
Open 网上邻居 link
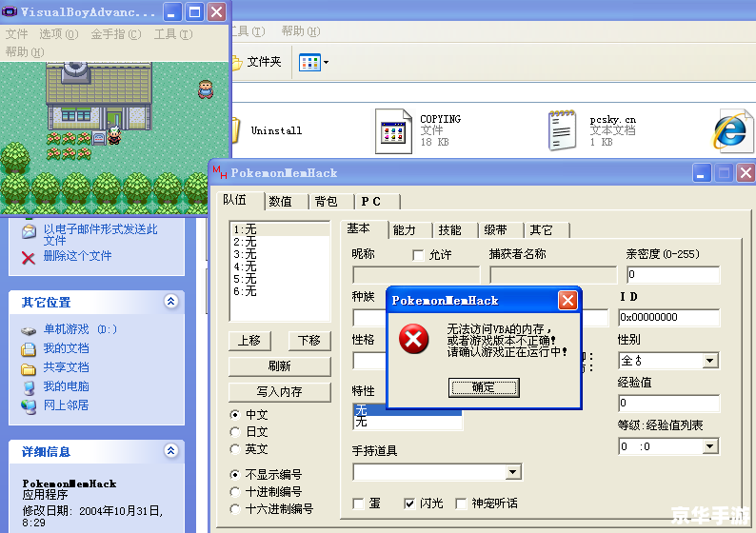pos(66,405)
